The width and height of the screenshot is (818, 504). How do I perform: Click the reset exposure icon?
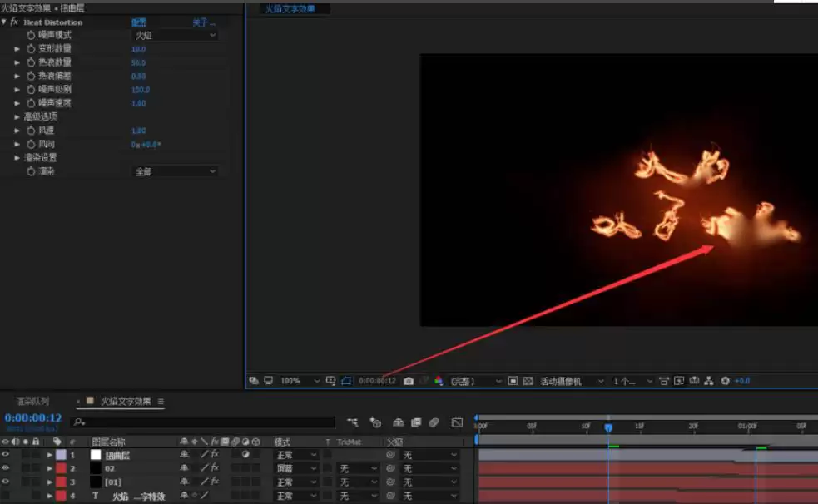click(x=725, y=381)
